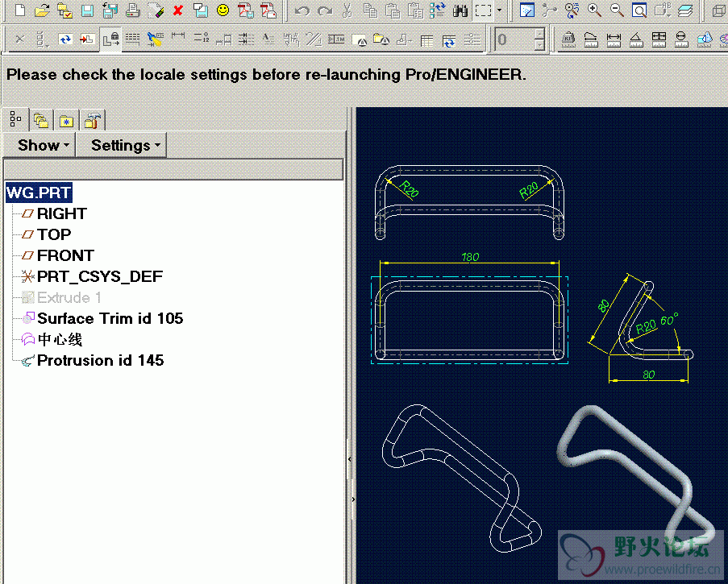Click the number field showing 0

click(x=514, y=39)
